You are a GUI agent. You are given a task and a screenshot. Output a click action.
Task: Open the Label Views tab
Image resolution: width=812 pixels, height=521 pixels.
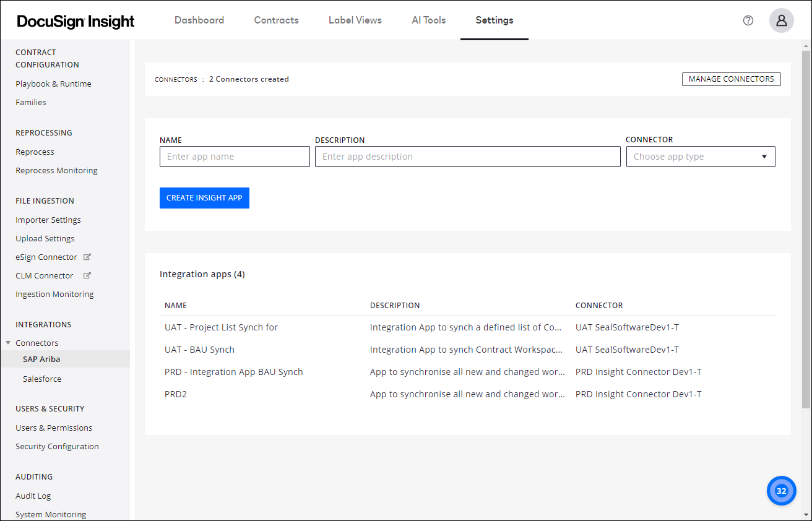pos(355,20)
